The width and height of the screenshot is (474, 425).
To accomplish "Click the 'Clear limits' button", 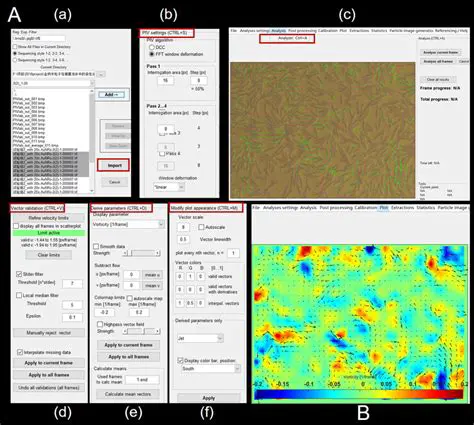I will tap(49, 255).
